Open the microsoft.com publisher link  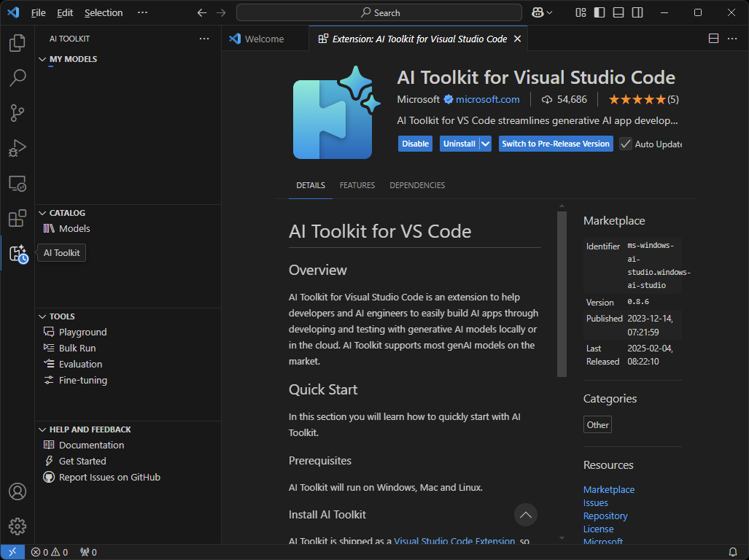[487, 99]
